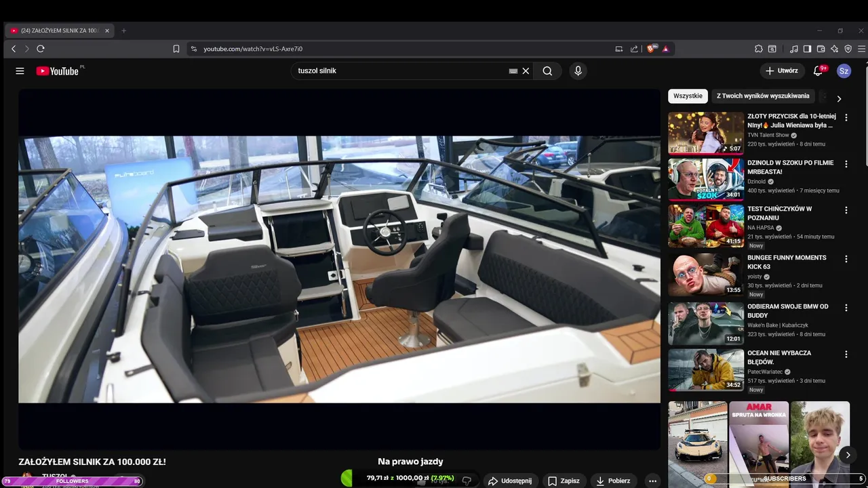Dislike the video with thumbs-down icon

point(467,481)
